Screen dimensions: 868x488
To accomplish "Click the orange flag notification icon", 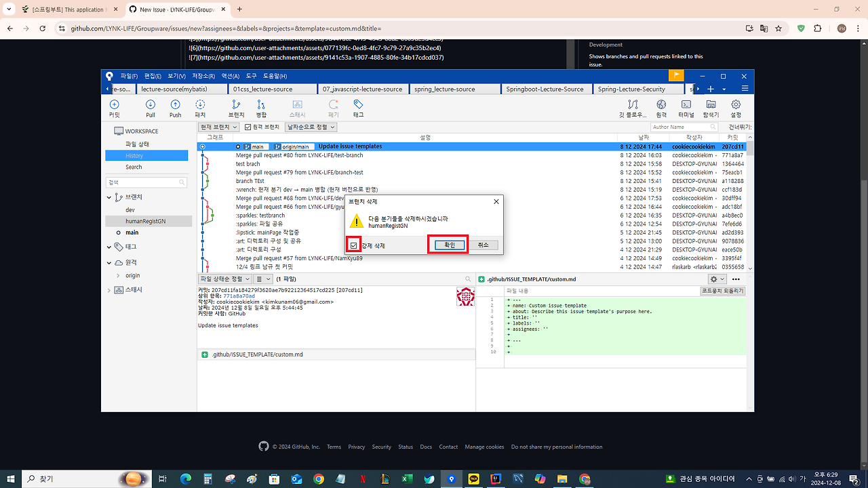I will coord(676,75).
